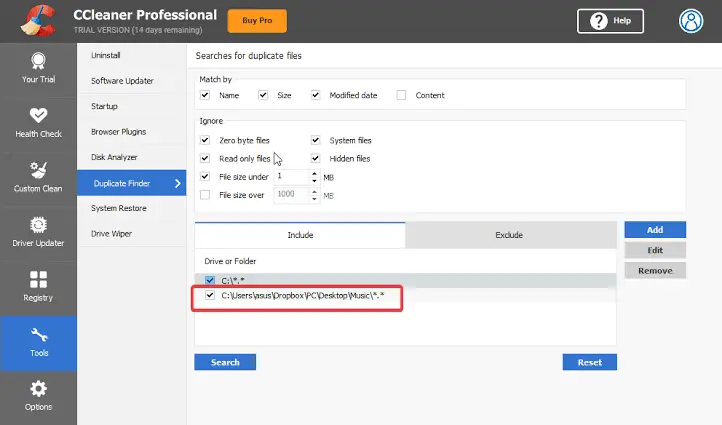Image resolution: width=722 pixels, height=425 pixels.
Task: Select the Tools wrench section
Action: 38,343
